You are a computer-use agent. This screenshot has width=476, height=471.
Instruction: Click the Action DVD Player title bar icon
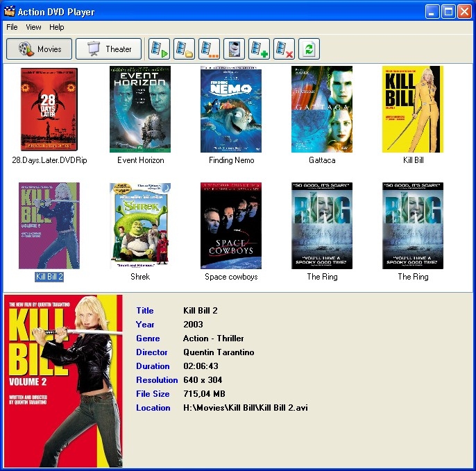tap(10, 12)
